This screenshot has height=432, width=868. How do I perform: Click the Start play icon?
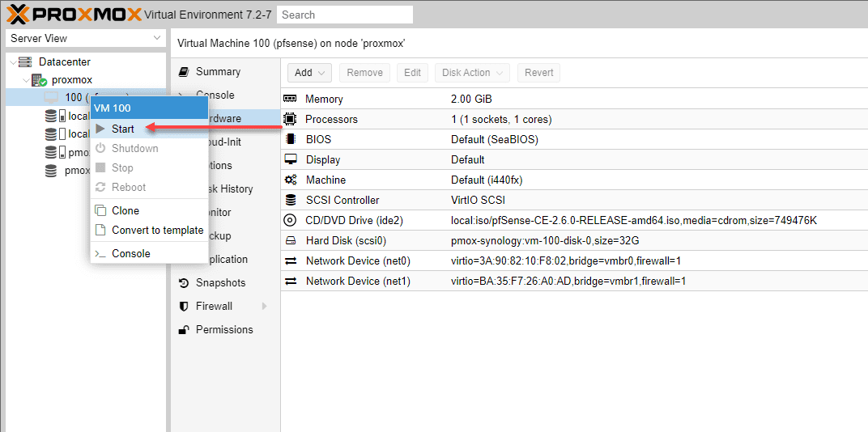pyautogui.click(x=100, y=129)
